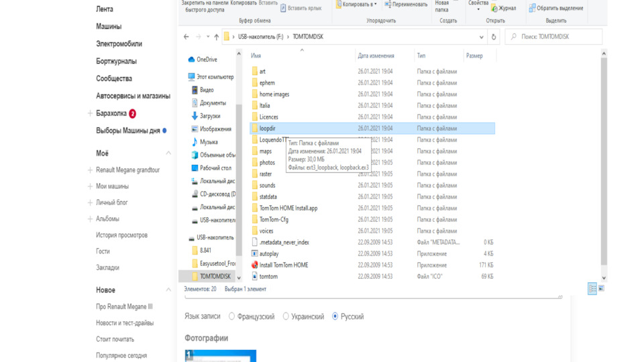Click the folder icon in the address bar
Image resolution: width=644 pixels, height=362 pixels.
point(227,37)
